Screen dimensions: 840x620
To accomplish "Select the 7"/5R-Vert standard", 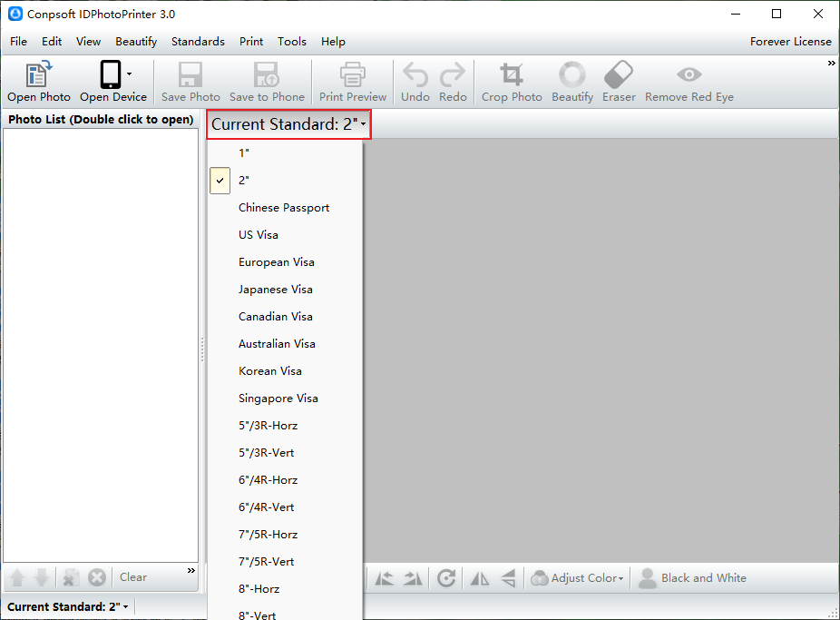I will pos(285,563).
